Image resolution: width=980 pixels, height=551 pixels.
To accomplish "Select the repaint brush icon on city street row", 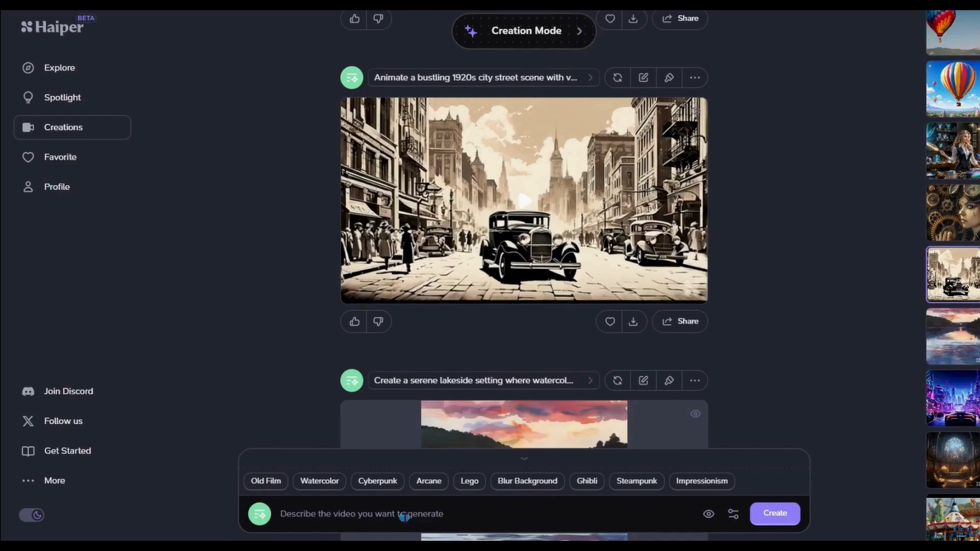I will pos(669,77).
